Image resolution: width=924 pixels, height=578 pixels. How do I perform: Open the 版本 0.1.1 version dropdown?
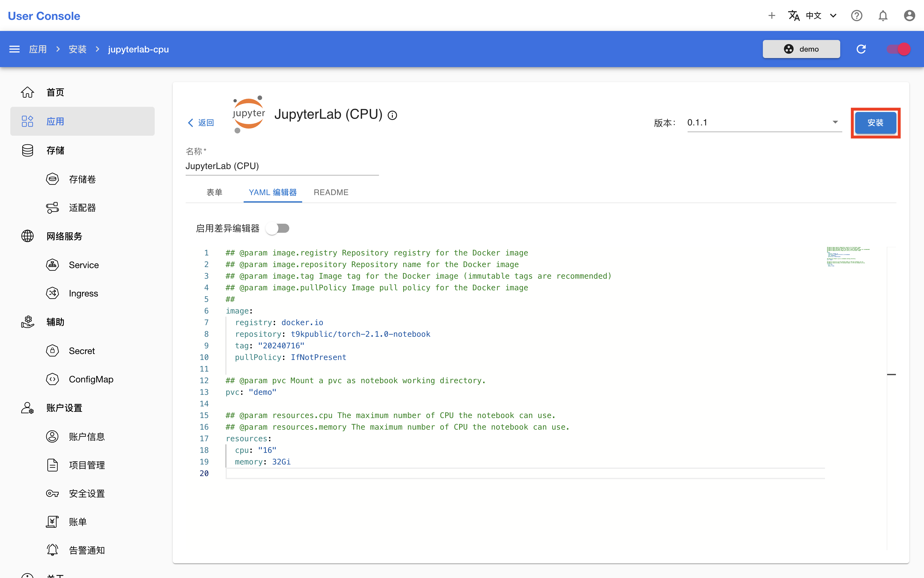coord(764,123)
